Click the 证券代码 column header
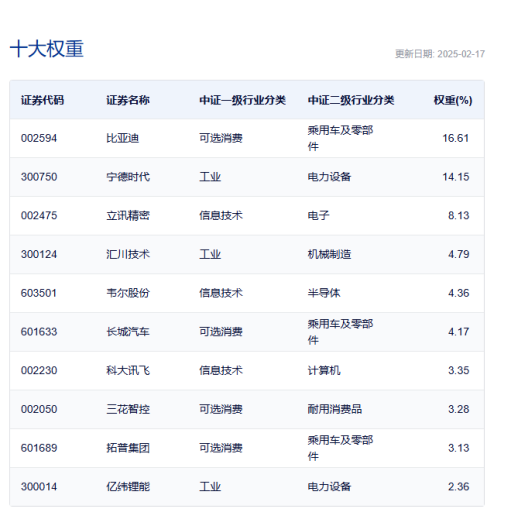This screenshot has height=519, width=511. coord(42,100)
